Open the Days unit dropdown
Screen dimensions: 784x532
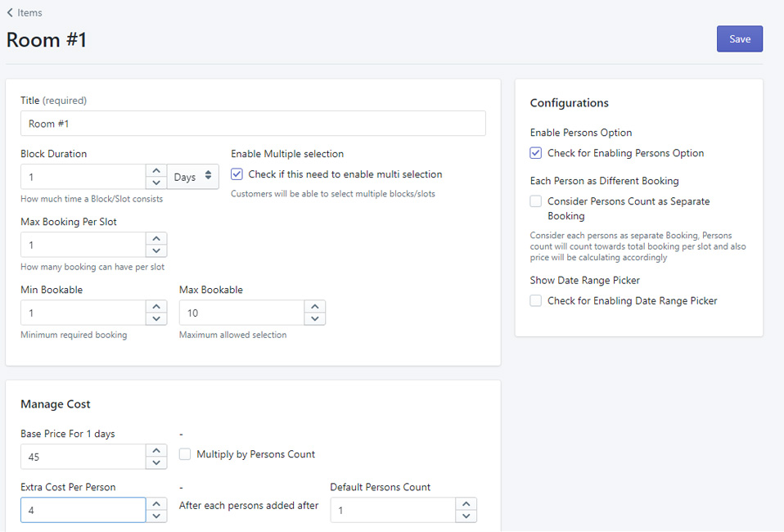[193, 177]
